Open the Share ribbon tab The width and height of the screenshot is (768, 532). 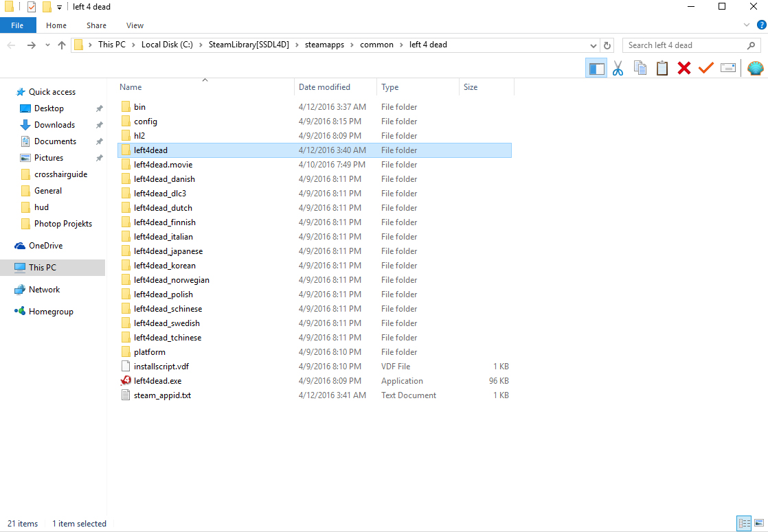coord(96,25)
